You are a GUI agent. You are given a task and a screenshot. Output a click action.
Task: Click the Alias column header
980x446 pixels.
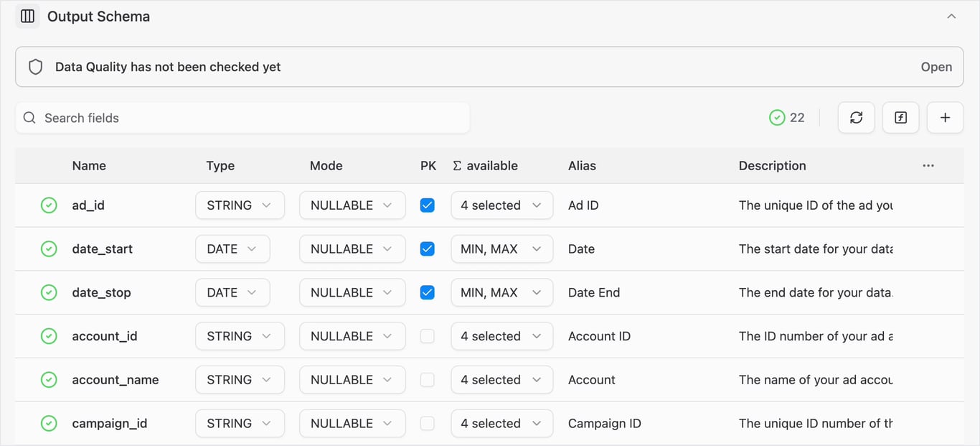click(582, 166)
